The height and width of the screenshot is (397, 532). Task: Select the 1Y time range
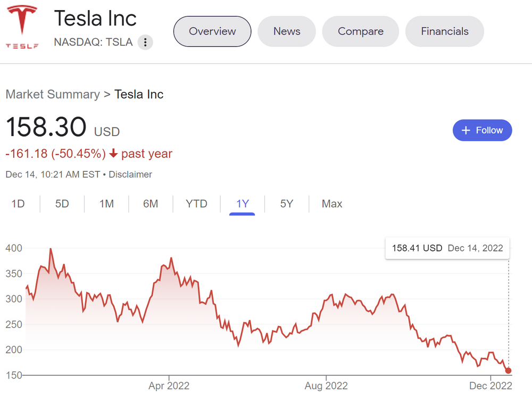pos(243,204)
